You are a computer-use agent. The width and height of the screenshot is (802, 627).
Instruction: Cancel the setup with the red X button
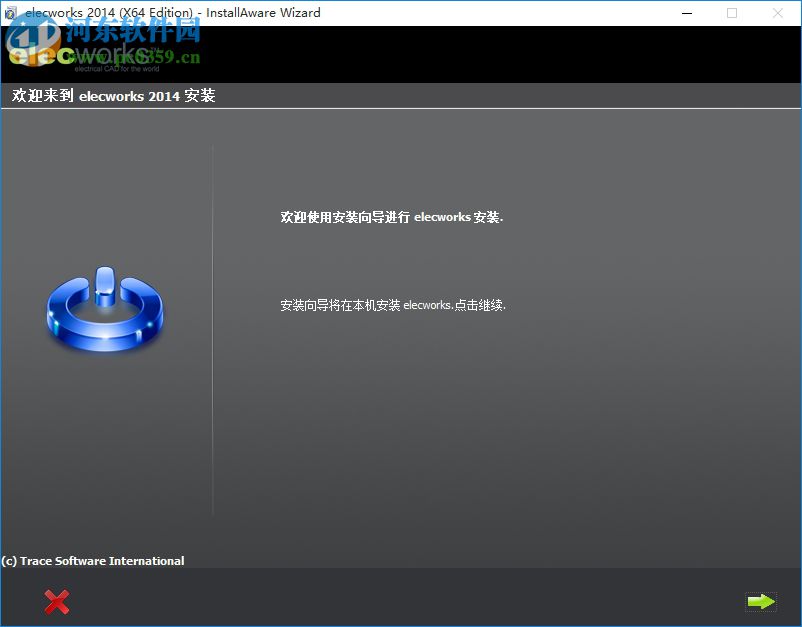coord(56,602)
